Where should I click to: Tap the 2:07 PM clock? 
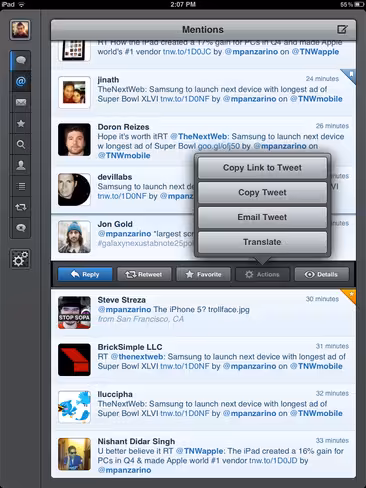183,4
